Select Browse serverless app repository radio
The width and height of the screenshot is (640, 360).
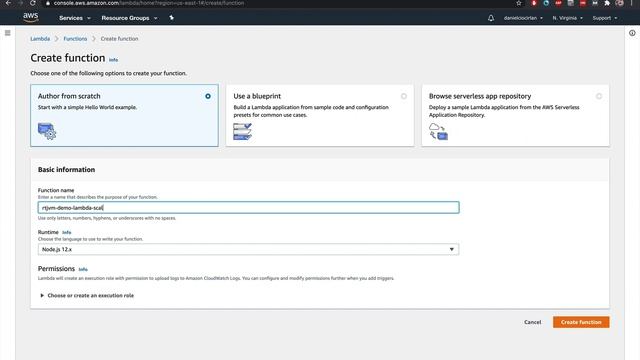coord(599,96)
